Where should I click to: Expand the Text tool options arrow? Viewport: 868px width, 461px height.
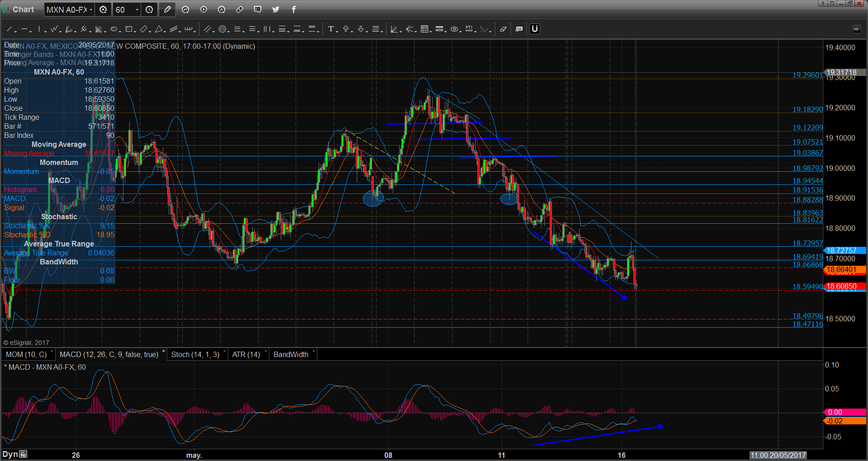337,31
